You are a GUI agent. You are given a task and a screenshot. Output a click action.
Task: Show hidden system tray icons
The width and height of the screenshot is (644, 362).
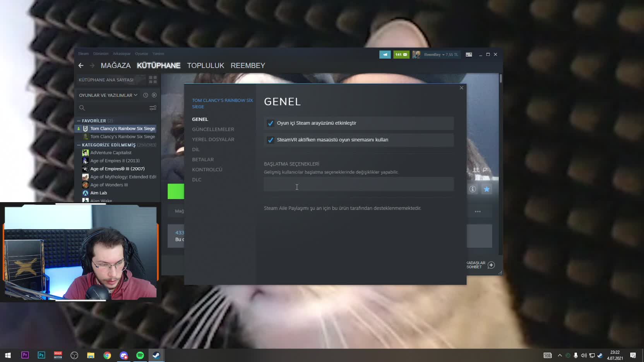pos(560,355)
